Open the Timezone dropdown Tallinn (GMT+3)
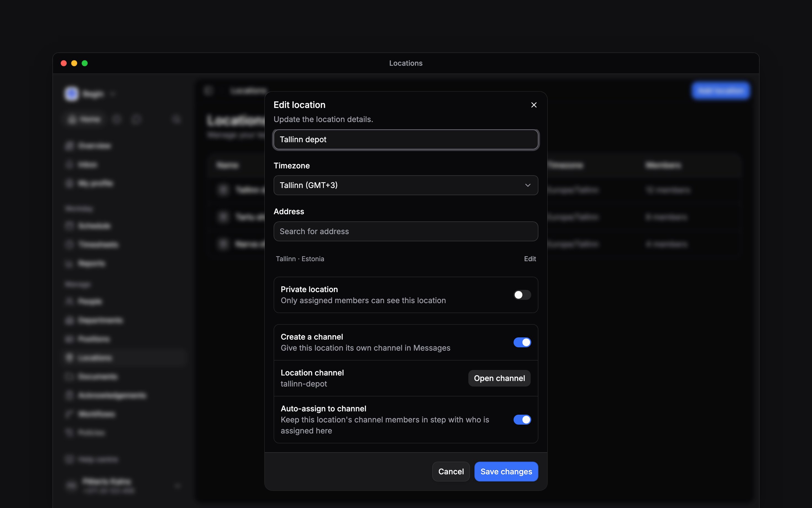The height and width of the screenshot is (508, 812). coord(406,185)
